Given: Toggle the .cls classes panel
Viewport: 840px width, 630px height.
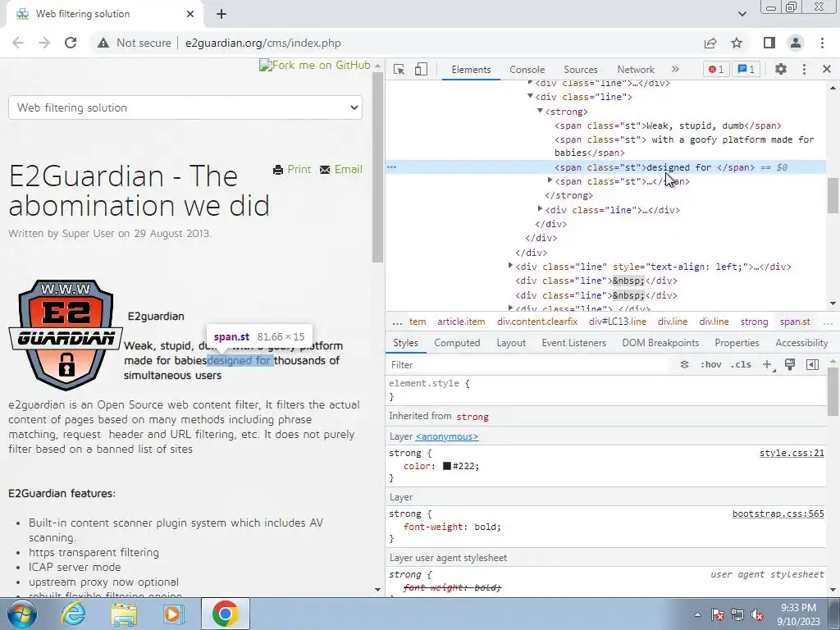Looking at the screenshot, I should (741, 365).
